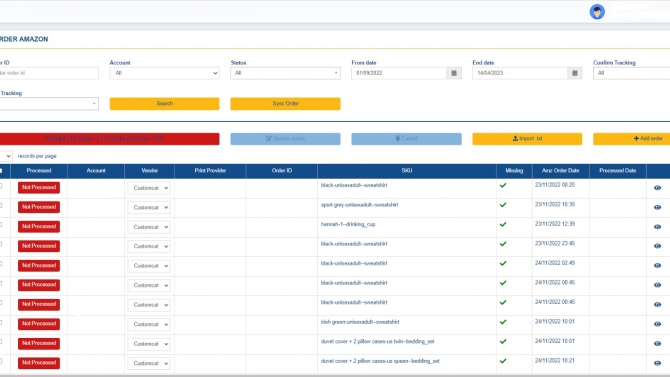This screenshot has width=670, height=377.
Task: Open the From date calendar picker
Action: [454, 73]
